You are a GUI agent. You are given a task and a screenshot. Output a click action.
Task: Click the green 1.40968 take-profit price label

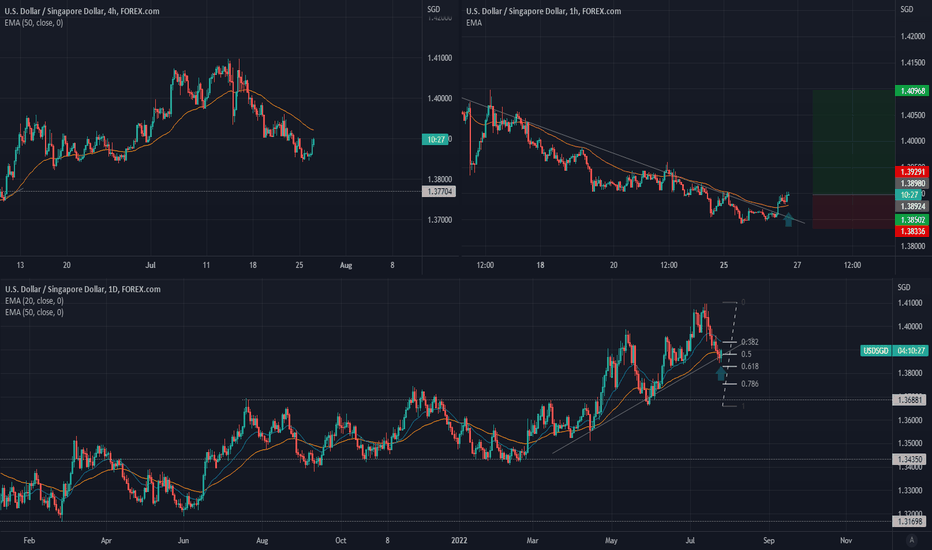point(912,91)
